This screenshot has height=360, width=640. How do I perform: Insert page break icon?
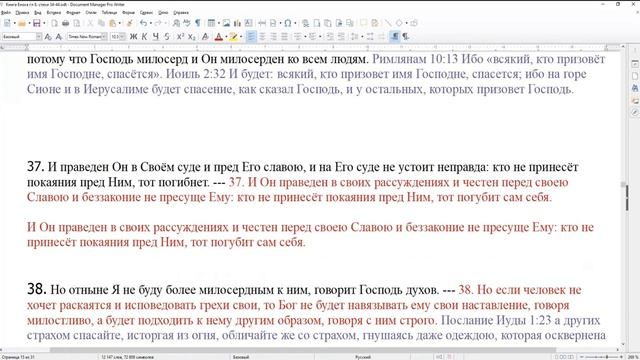pyautogui.click(x=262, y=23)
